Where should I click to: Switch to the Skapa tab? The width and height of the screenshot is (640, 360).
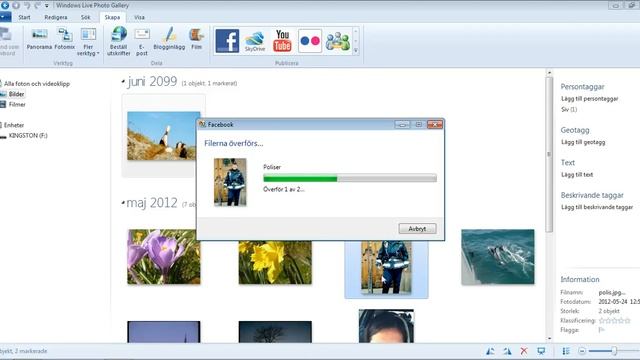point(112,17)
